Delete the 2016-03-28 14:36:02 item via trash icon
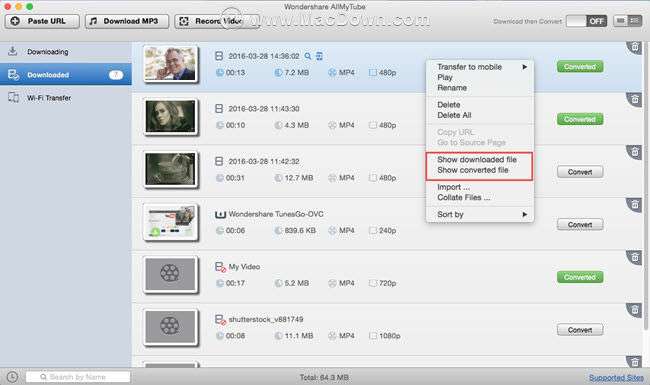 (635, 47)
